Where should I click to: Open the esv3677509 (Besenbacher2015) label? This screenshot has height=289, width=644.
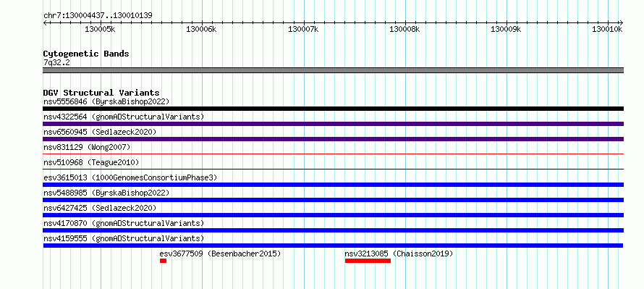[220, 254]
